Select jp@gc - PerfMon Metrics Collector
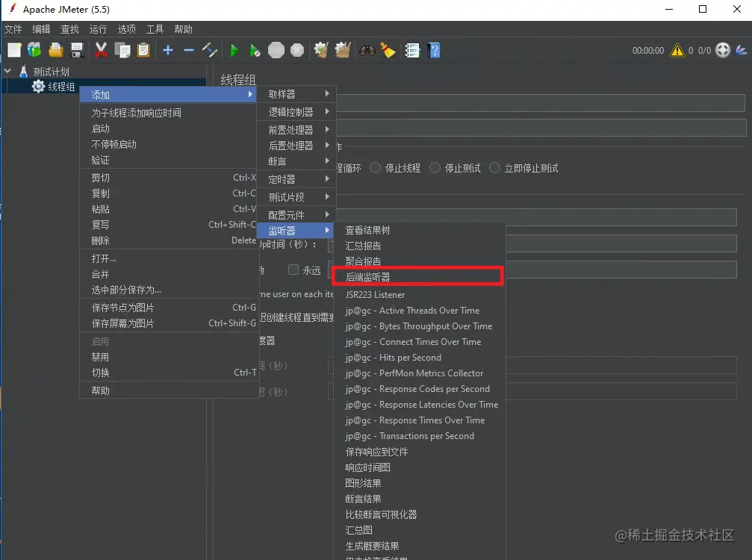 click(420, 373)
